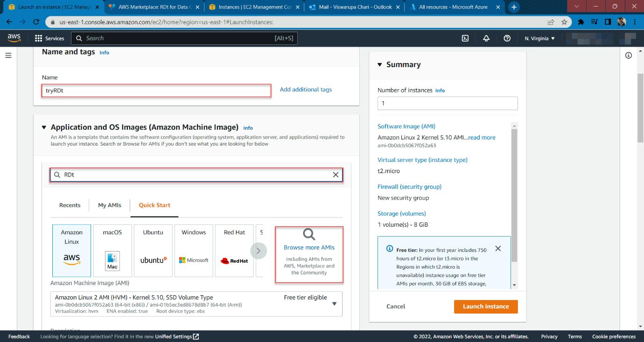The width and height of the screenshot is (644, 342).
Task: Expand the Amazon Linux 2 AMI details arrow
Action: pyautogui.click(x=334, y=303)
